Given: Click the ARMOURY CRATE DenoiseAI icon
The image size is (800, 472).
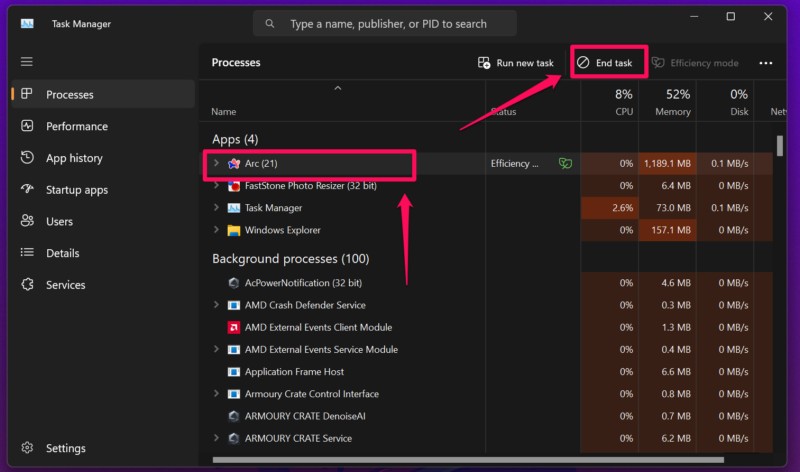Looking at the screenshot, I should point(234,416).
